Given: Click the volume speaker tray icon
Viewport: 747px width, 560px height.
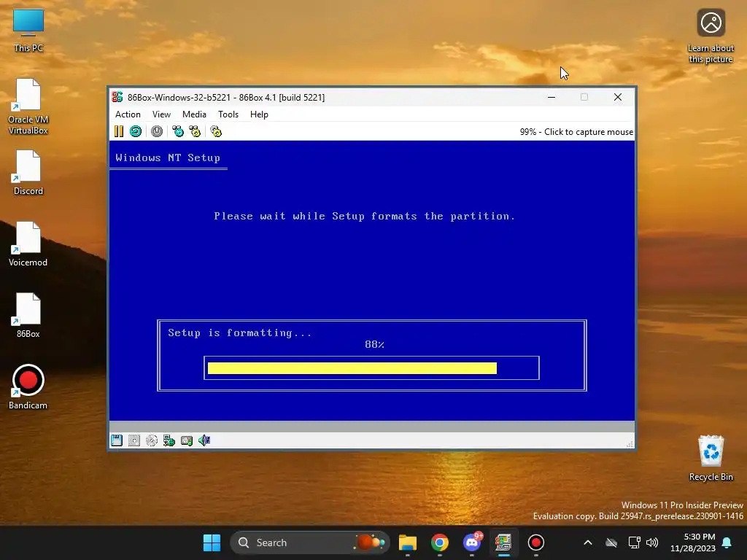Looking at the screenshot, I should click(652, 542).
